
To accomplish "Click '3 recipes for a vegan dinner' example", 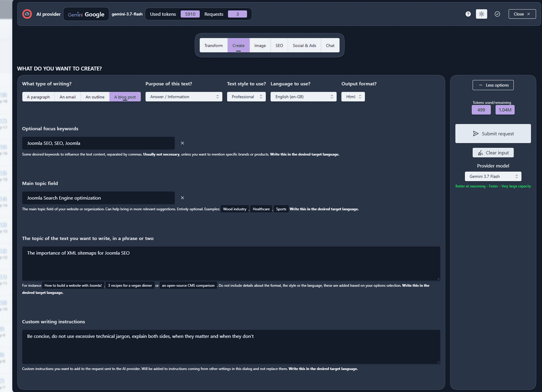I will pyautogui.click(x=130, y=286).
